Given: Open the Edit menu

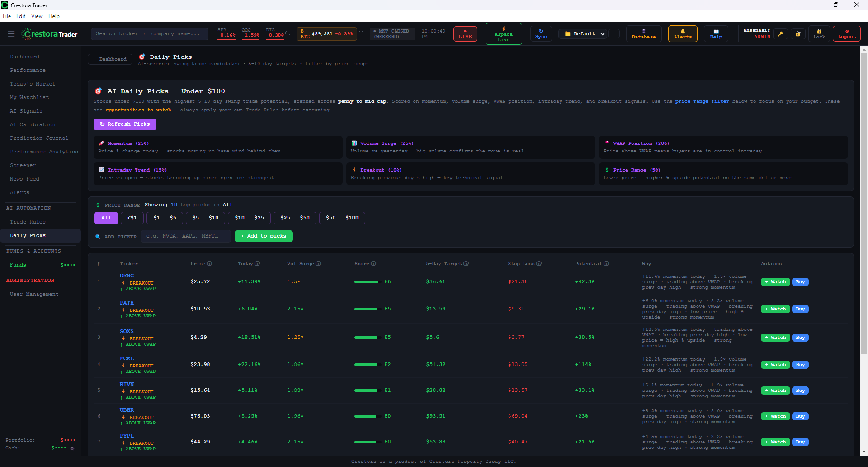Looking at the screenshot, I should point(21,16).
